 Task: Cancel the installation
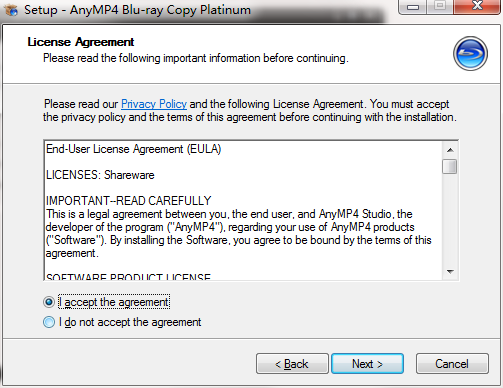(x=452, y=364)
